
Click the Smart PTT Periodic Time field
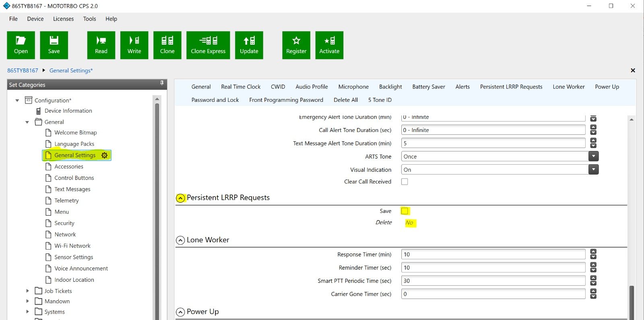[x=493, y=281]
